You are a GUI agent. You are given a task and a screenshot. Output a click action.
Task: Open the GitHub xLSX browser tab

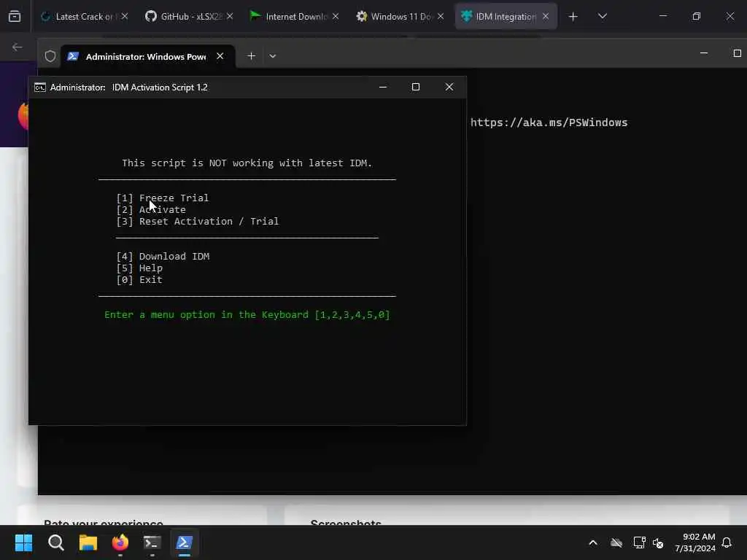point(189,17)
